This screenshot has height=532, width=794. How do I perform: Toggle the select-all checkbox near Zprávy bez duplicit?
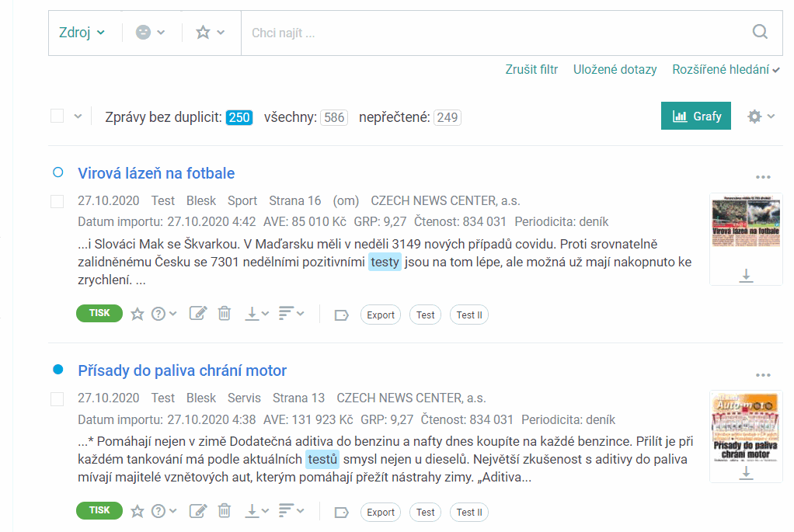[x=57, y=116]
